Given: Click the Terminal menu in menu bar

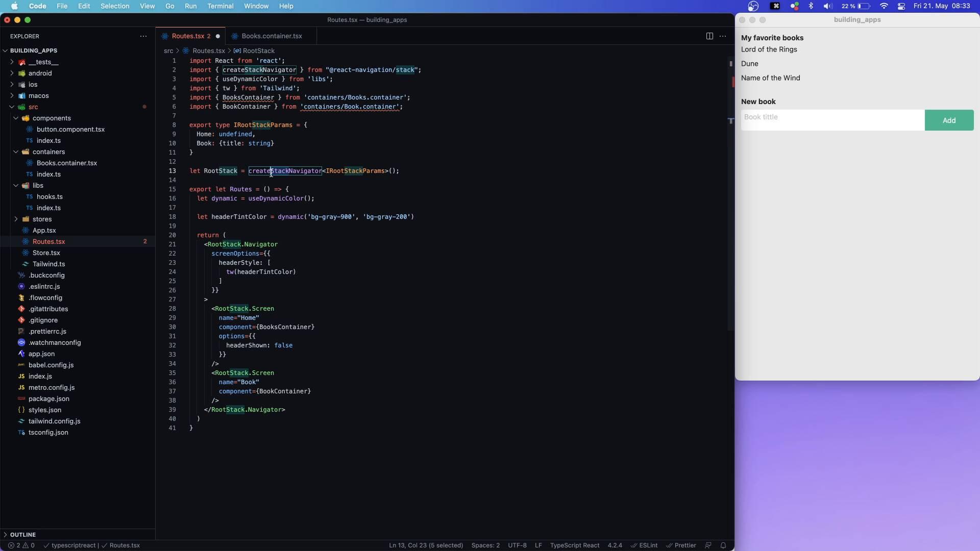Looking at the screenshot, I should (x=221, y=6).
